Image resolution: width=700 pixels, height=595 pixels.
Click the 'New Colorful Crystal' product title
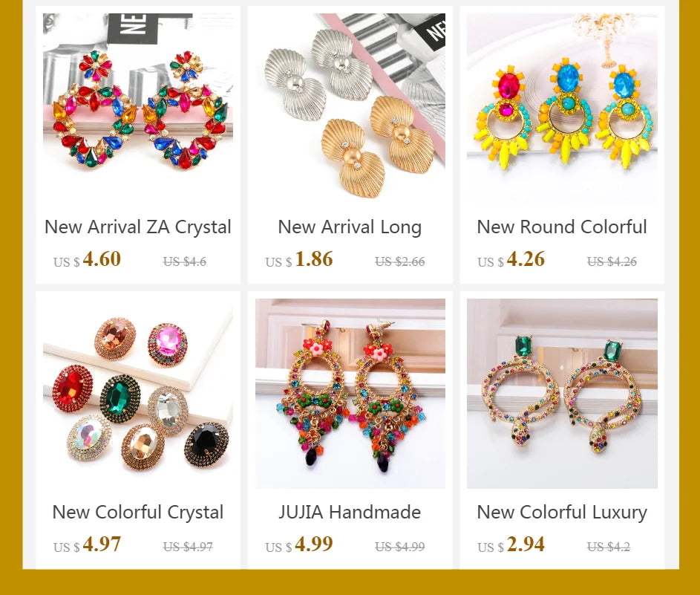pos(138,513)
